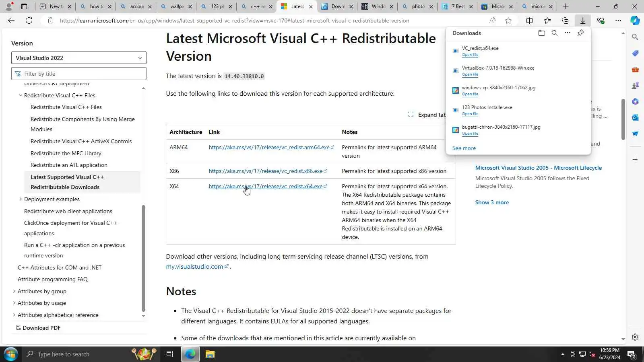The image size is (644, 362).
Task: Open the tab actions menu icon
Action: 24,6
